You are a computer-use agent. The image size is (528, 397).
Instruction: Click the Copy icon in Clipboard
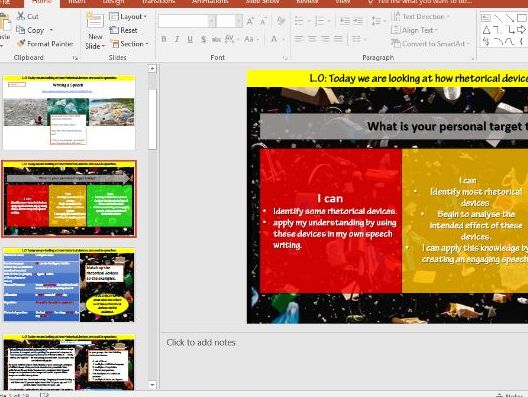coord(21,30)
